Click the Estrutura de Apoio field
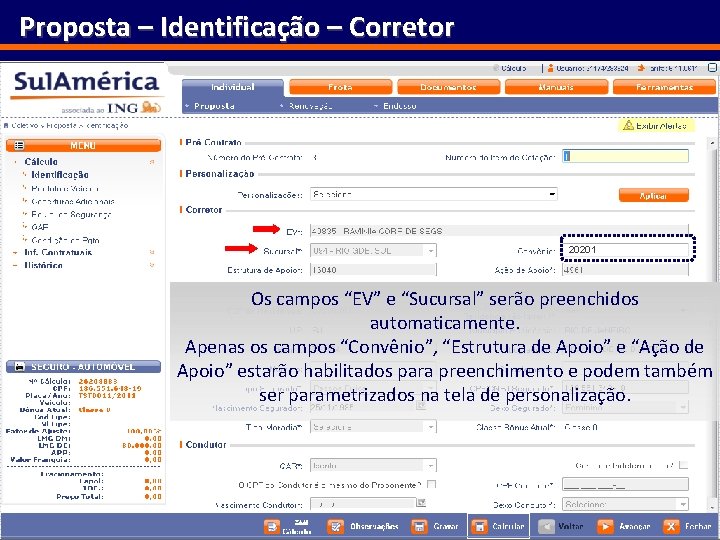The width and height of the screenshot is (720, 540). click(x=373, y=270)
